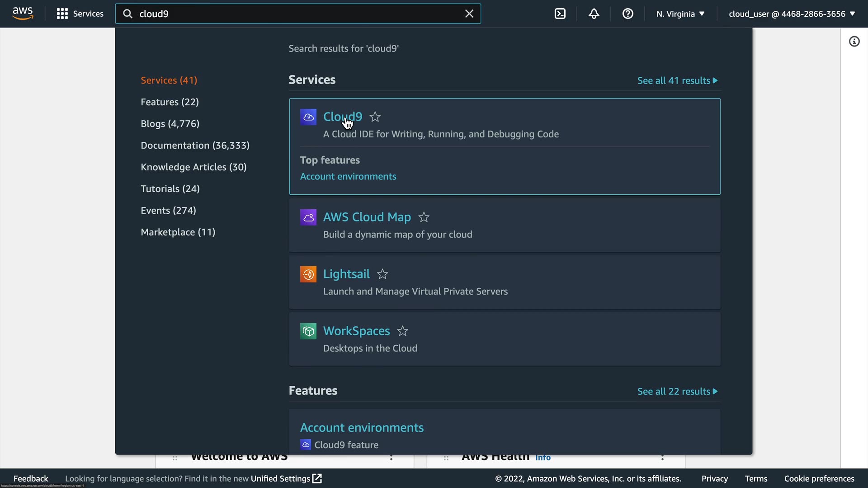
Task: Star the AWS Cloud Map service
Action: pos(424,217)
